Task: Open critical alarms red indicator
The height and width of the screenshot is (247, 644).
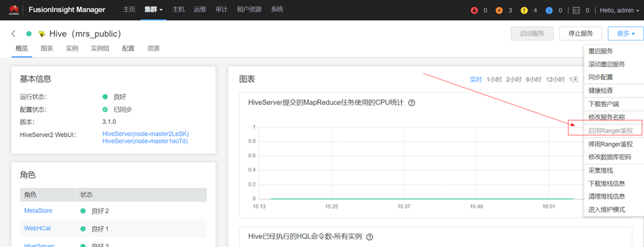Action: (x=474, y=10)
